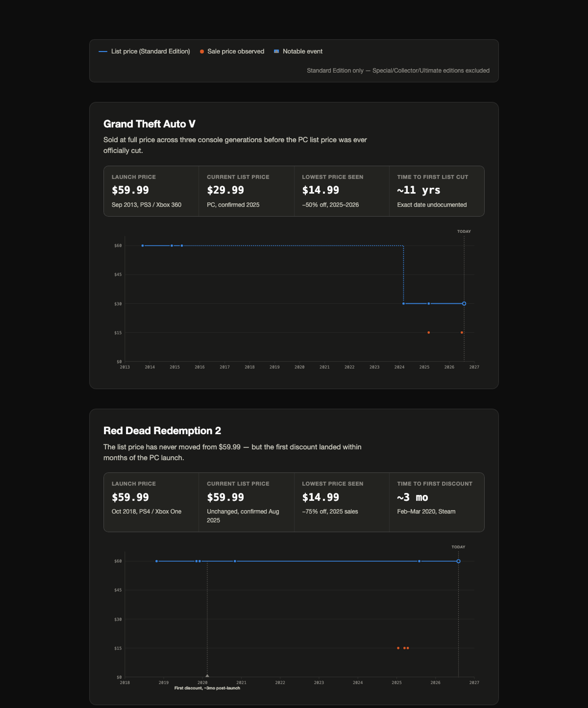The width and height of the screenshot is (588, 708).
Task: Click RDR2's $59.99 current list price value
Action: [225, 497]
